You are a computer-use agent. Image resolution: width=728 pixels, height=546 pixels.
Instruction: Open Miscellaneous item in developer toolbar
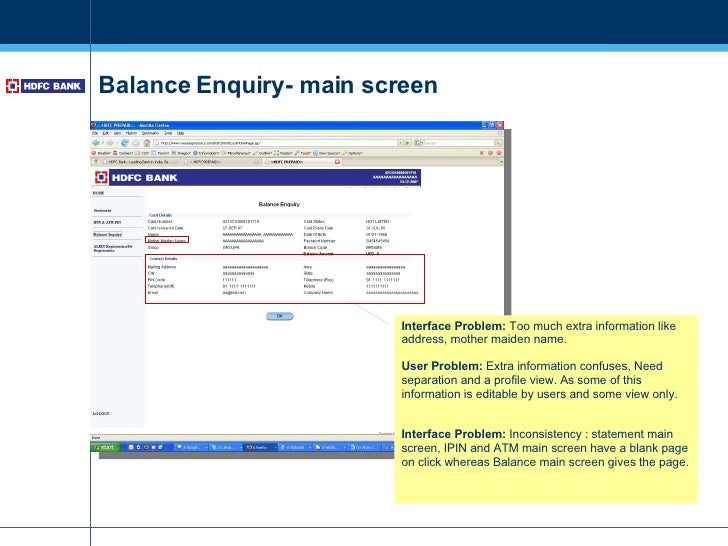[236, 153]
